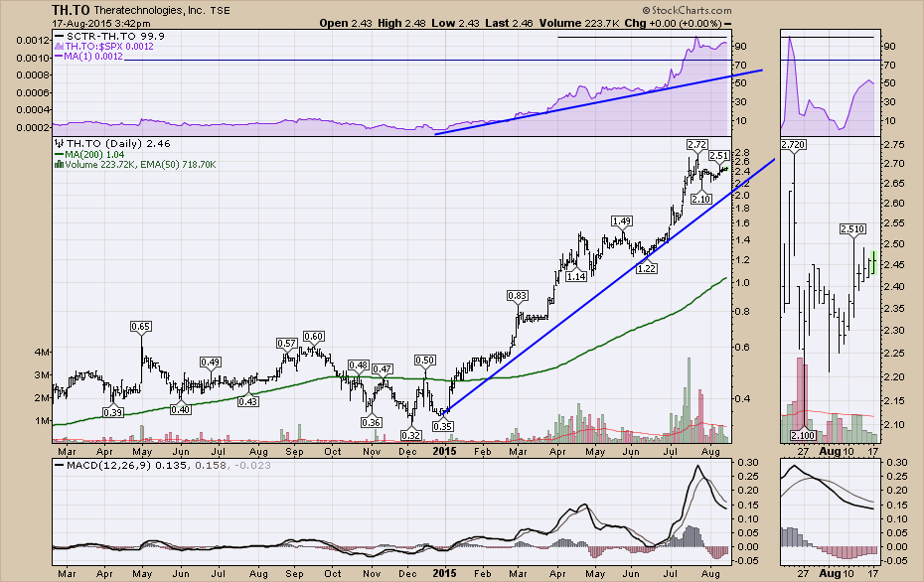Click the 0.65 price peak label

(141, 327)
